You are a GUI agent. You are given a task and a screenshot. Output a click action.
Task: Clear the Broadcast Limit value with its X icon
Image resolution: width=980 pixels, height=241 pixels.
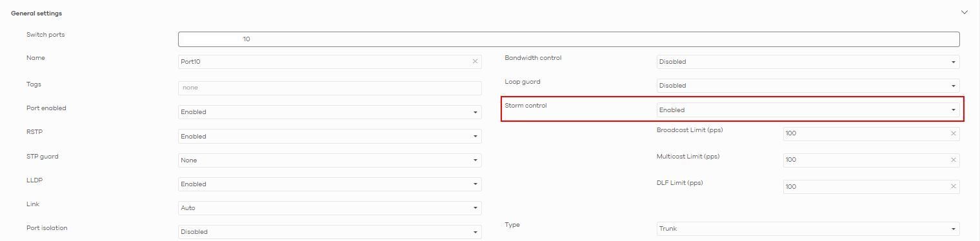[x=953, y=134]
